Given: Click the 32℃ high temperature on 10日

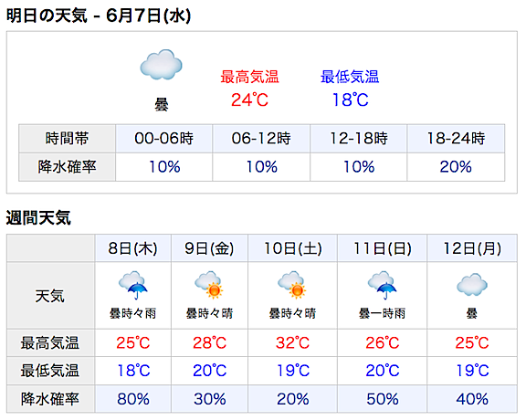Looking at the screenshot, I should [292, 342].
